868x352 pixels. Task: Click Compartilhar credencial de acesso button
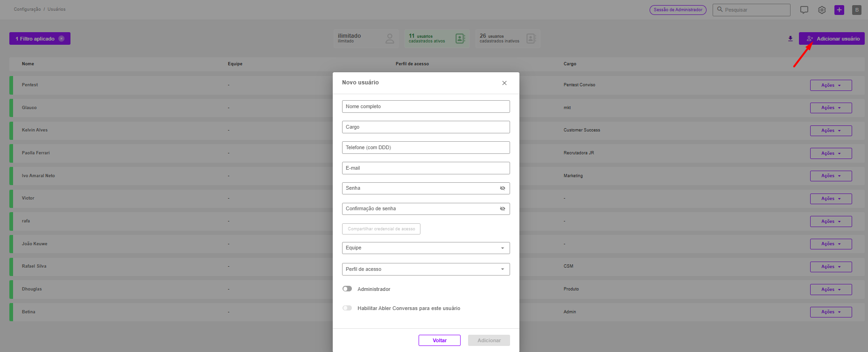(x=381, y=229)
